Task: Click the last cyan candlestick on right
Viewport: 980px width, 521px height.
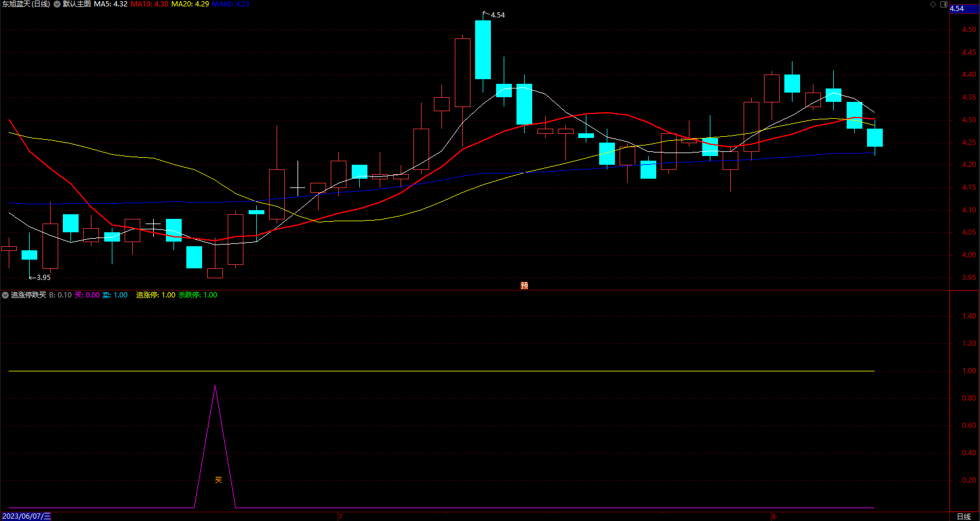Action: [875, 137]
